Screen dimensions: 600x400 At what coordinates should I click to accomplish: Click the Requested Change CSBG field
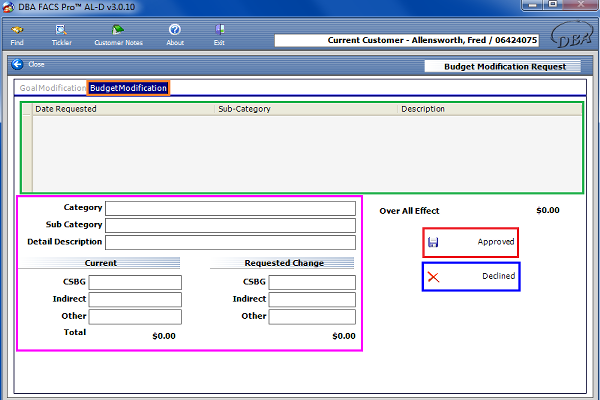coord(312,282)
